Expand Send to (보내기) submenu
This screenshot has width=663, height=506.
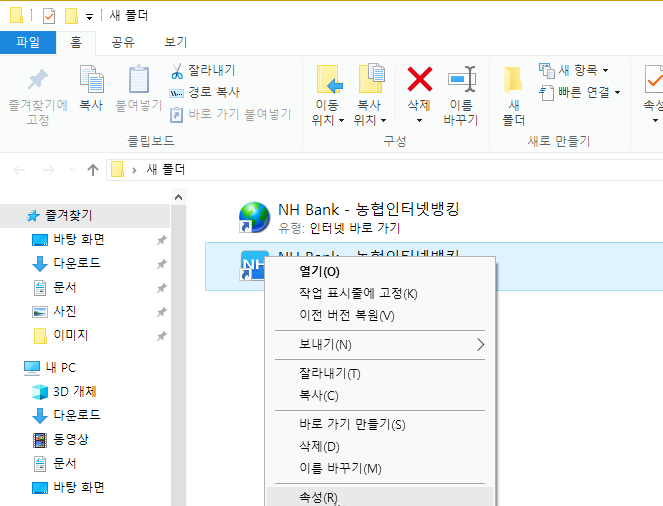(380, 345)
